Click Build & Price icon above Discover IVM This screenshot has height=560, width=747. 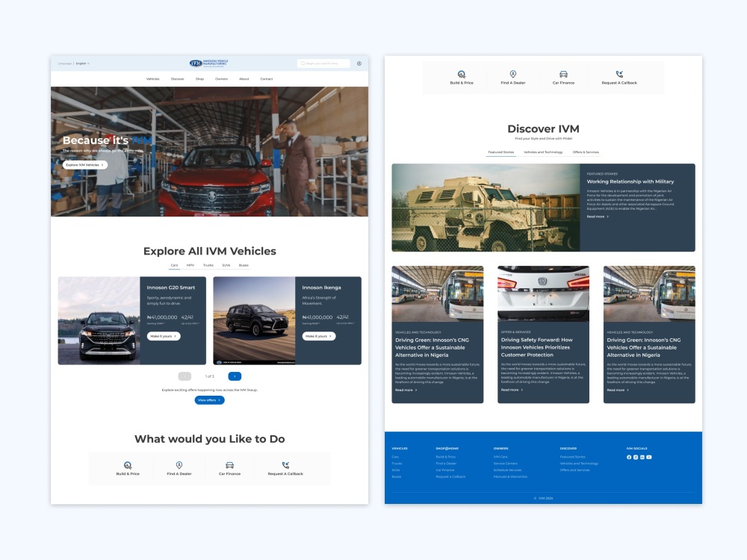462,74
